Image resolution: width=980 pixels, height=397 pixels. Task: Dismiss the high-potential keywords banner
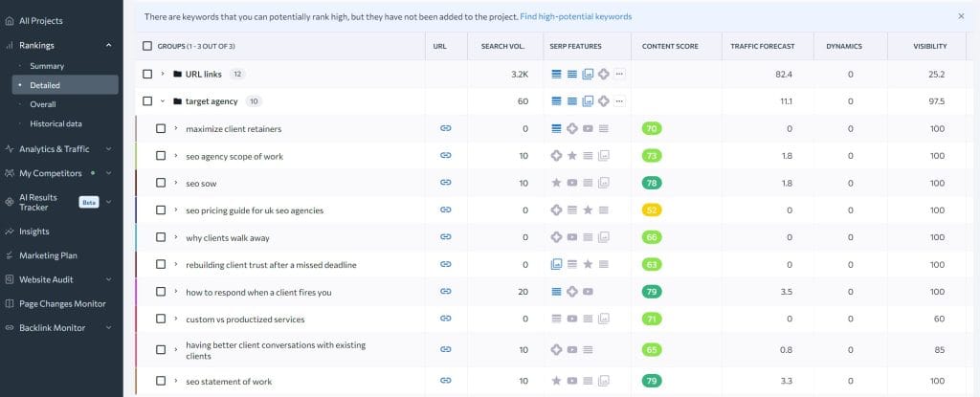961,16
